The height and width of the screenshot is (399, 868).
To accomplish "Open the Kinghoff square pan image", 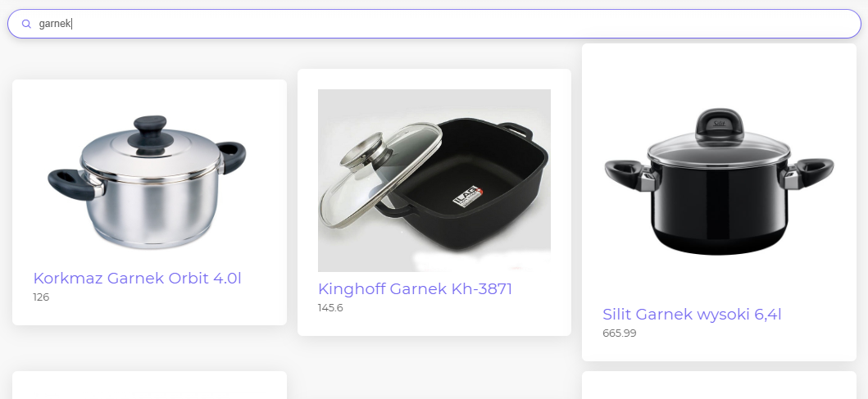I will (x=434, y=180).
